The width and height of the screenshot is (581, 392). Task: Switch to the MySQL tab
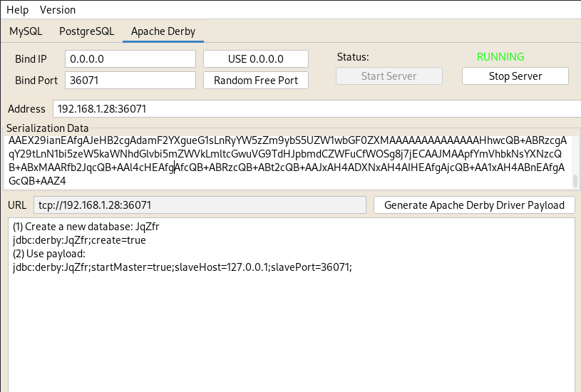(x=26, y=31)
